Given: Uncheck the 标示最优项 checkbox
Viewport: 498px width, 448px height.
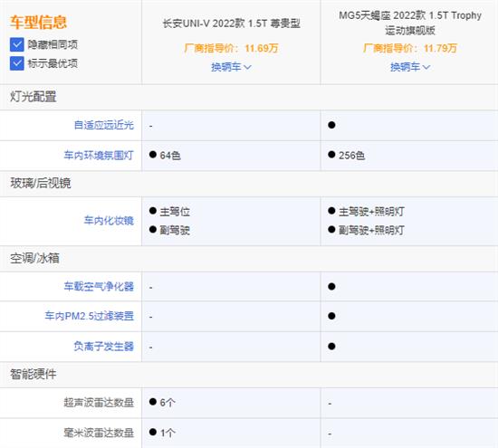Looking at the screenshot, I should point(17,63).
